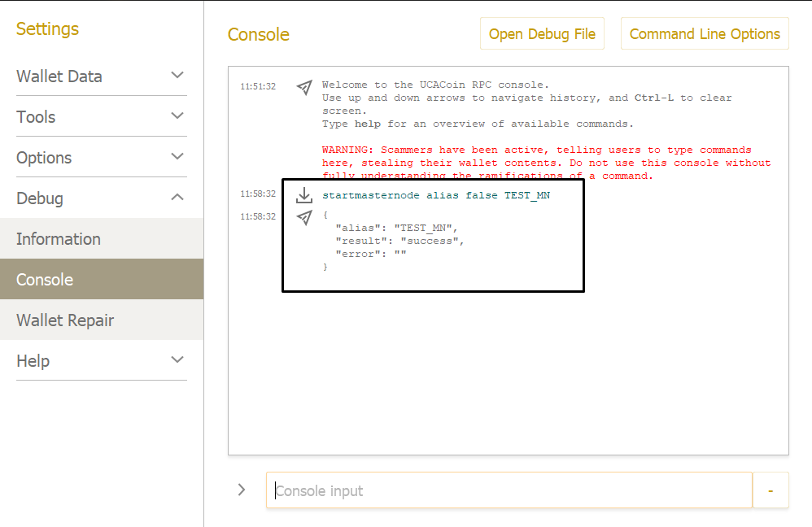The width and height of the screenshot is (812, 527).
Task: Open the Options settings group
Action: point(102,158)
